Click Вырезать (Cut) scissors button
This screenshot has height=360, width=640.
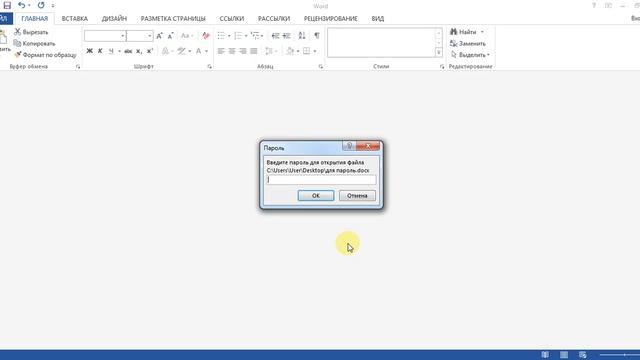pos(31,32)
